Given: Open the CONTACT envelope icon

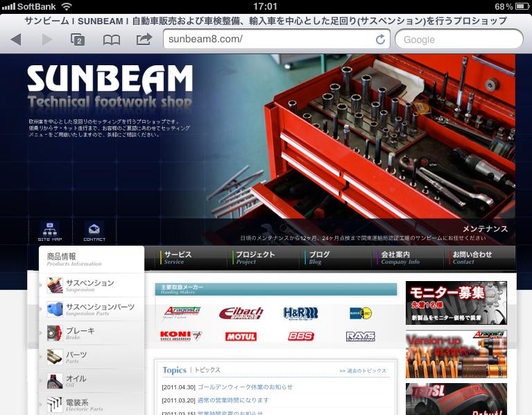Looking at the screenshot, I should (x=94, y=231).
